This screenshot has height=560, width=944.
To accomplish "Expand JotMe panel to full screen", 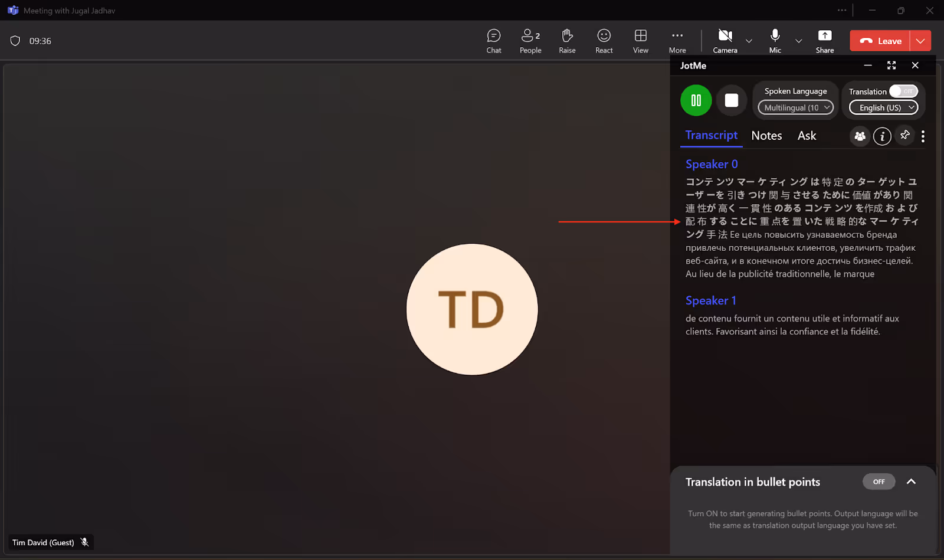I will tap(891, 66).
